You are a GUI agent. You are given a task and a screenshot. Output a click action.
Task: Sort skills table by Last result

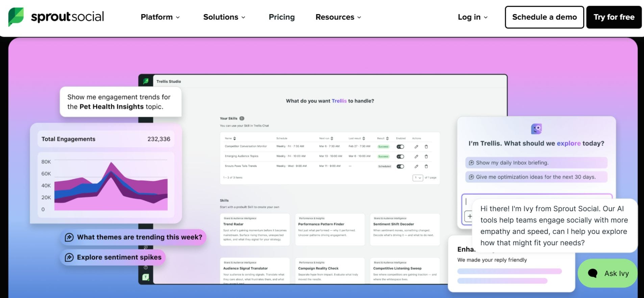point(364,138)
